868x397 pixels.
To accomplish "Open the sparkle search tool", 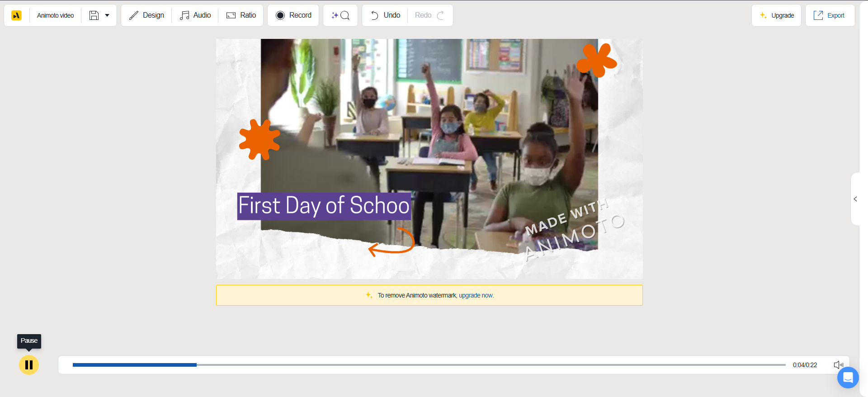I will [340, 15].
